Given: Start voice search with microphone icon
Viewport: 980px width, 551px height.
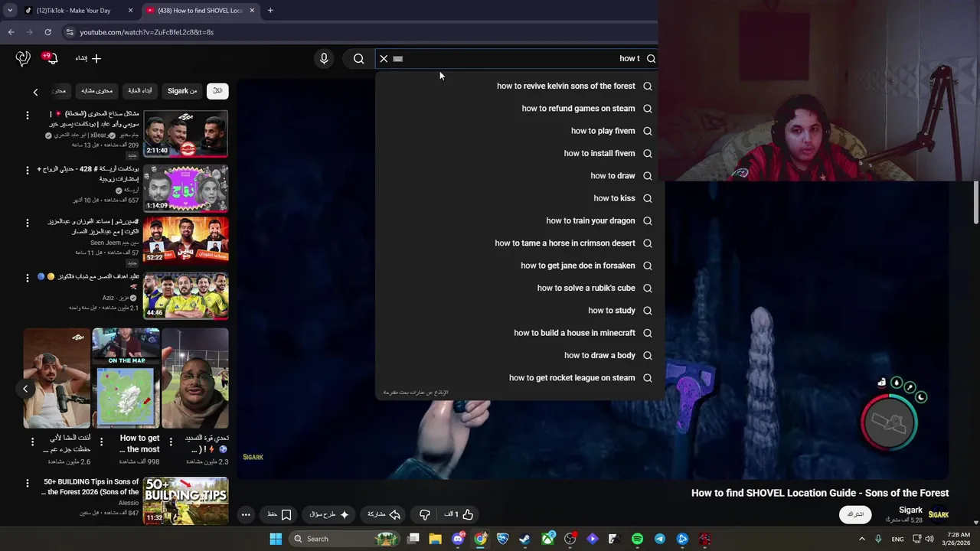Looking at the screenshot, I should coord(324,58).
